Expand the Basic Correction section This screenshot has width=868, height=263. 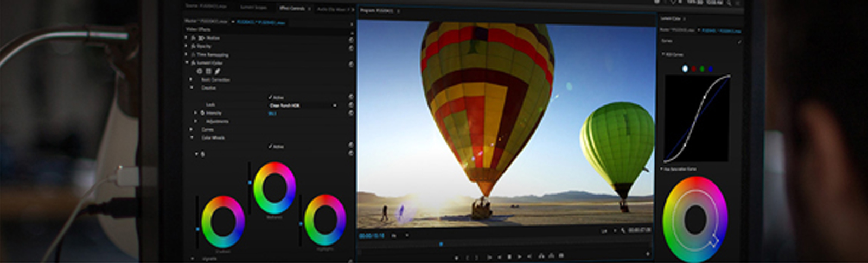[x=190, y=79]
